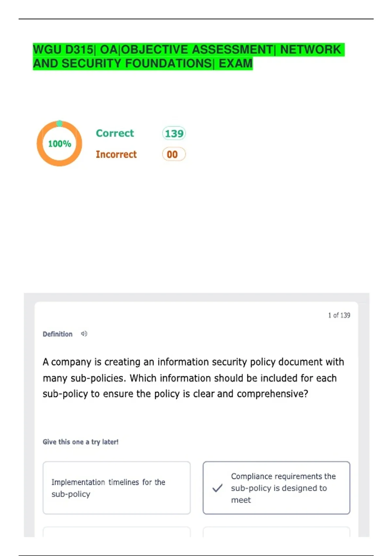This screenshot has height=556, width=392.
Task: Click the word 'meet' in the Compliance answer
Action: [241, 500]
